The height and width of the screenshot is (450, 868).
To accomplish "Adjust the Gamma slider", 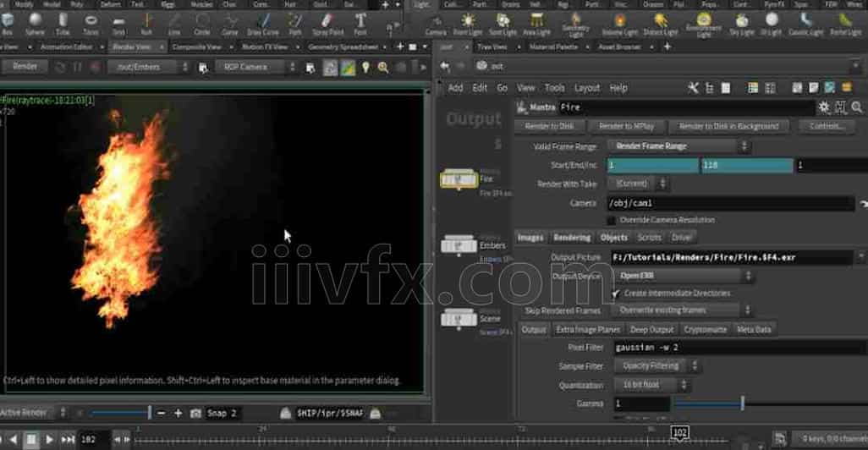I will pyautogui.click(x=742, y=403).
